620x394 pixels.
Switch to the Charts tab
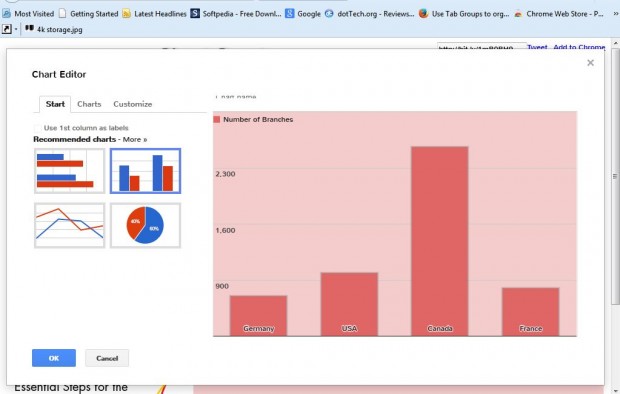click(89, 104)
